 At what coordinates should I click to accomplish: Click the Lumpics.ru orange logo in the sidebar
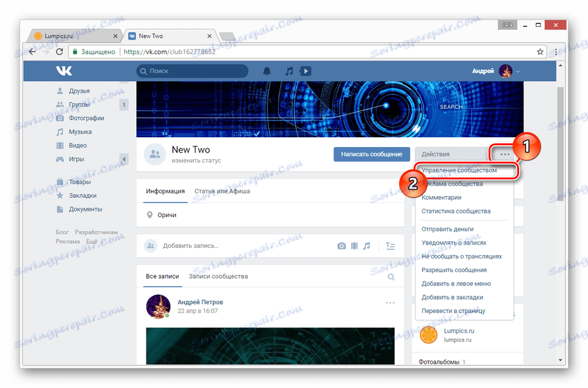coord(428,335)
